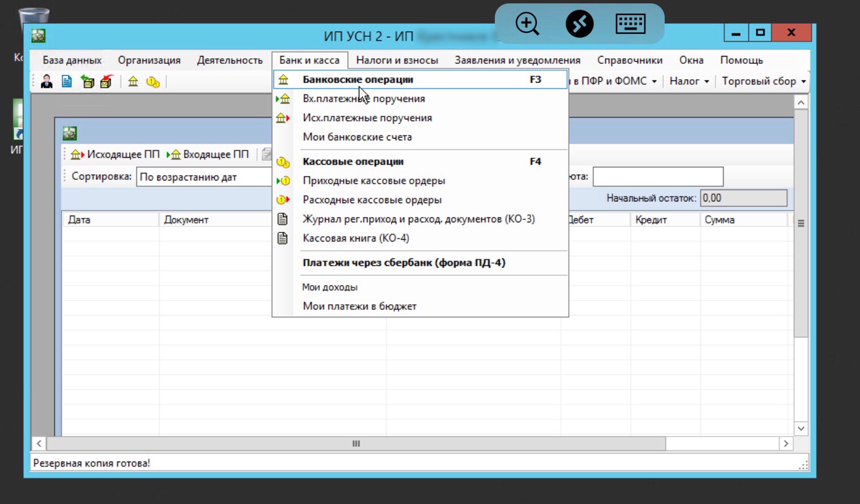Open the Сортировка combo box

204,177
